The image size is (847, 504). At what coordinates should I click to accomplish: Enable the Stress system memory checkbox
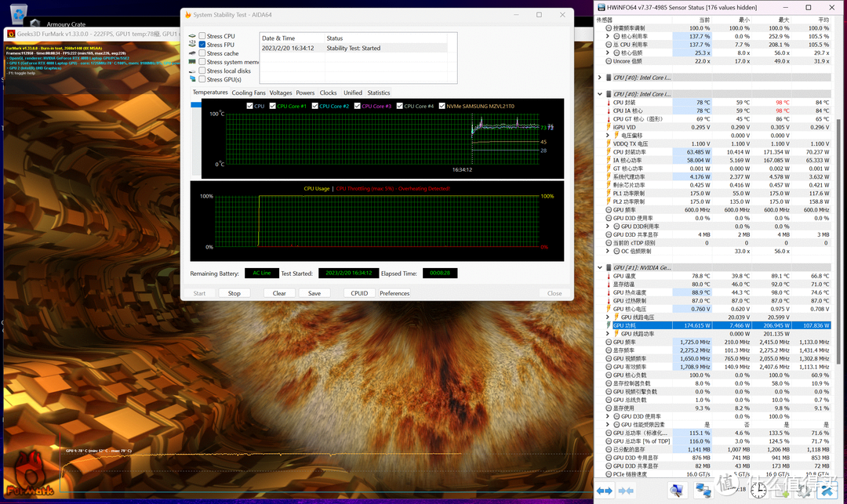coord(202,61)
